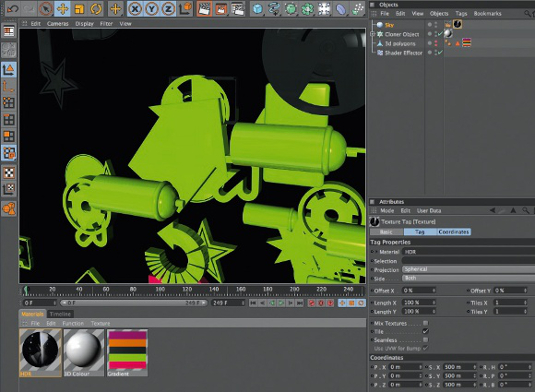Click the Offset Y stepper arrows
535x392 pixels.
(525, 290)
